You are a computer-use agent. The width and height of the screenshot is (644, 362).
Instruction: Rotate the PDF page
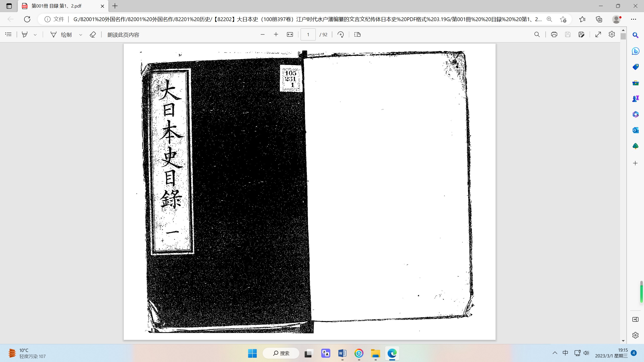[x=341, y=34]
